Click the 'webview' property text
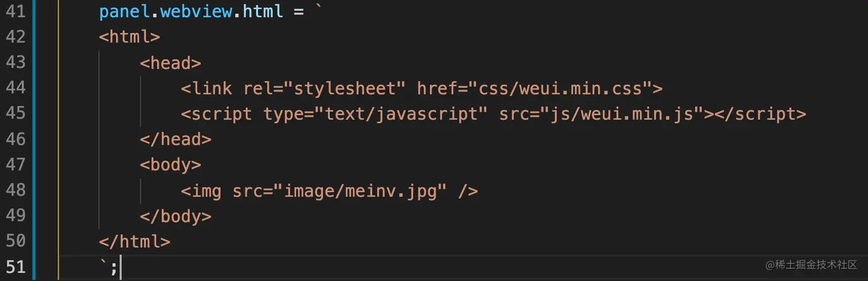The image size is (868, 281). click(x=196, y=11)
